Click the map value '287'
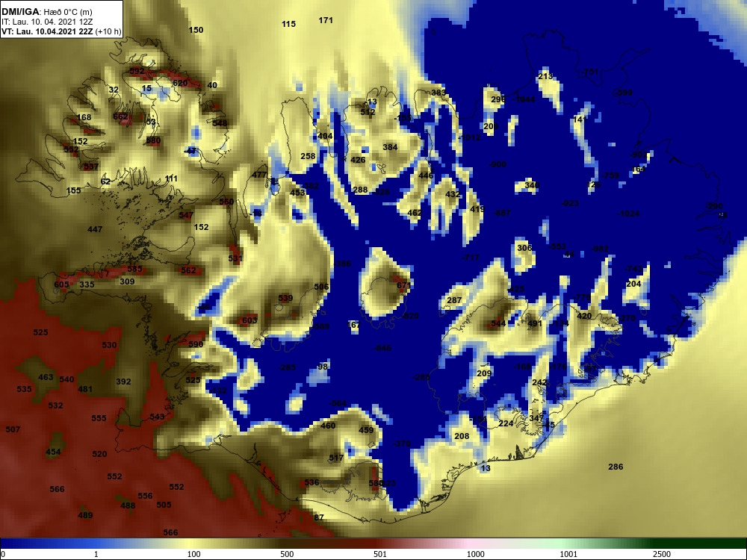 click(x=454, y=300)
